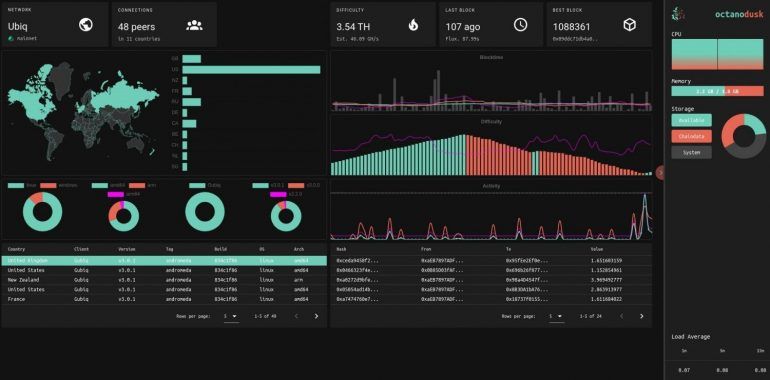770x380 pixels.
Task: Click the globe icon on the Network card
Action: click(86, 25)
